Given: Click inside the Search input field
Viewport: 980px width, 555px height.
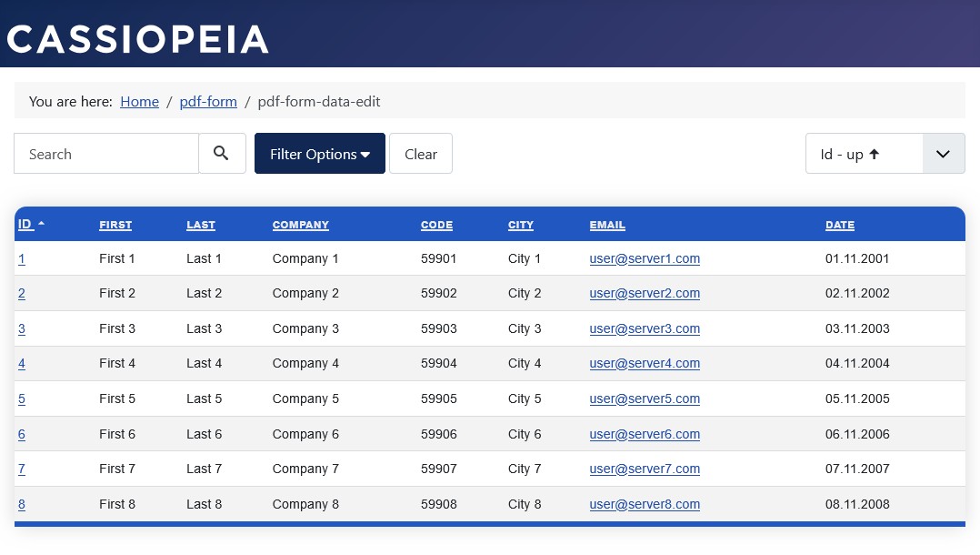Looking at the screenshot, I should [x=105, y=153].
